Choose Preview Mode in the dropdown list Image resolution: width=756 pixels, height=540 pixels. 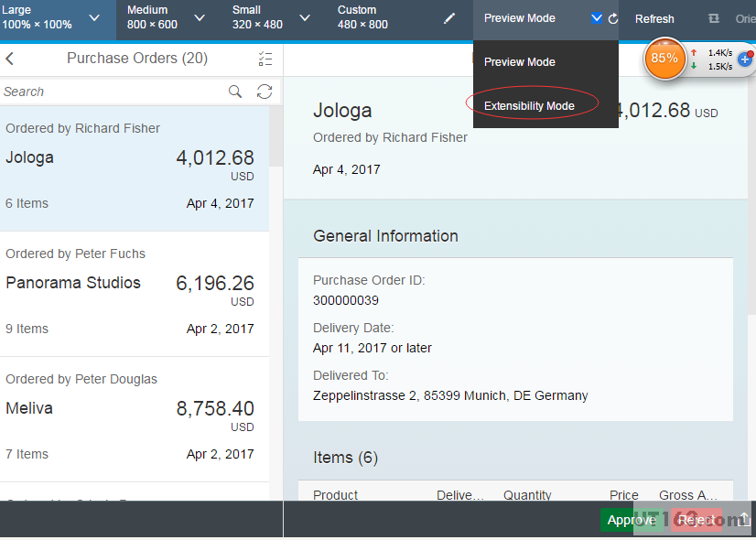click(520, 62)
